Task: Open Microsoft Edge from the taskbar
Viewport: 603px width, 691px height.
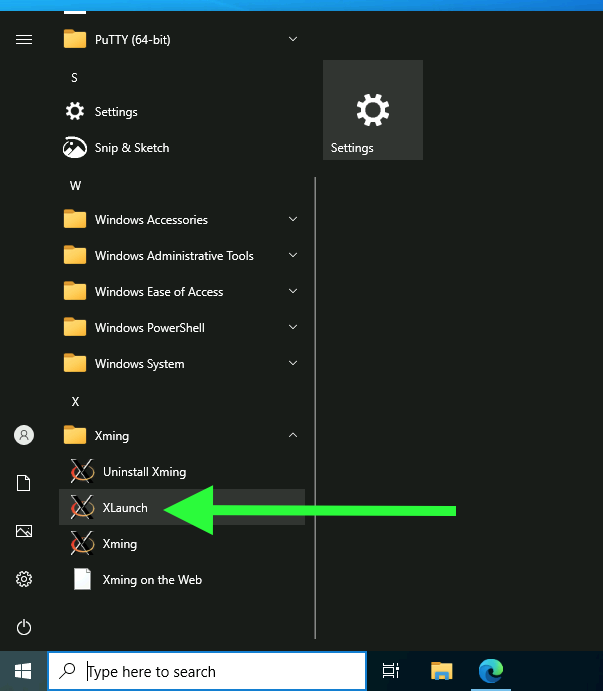Action: [491, 671]
